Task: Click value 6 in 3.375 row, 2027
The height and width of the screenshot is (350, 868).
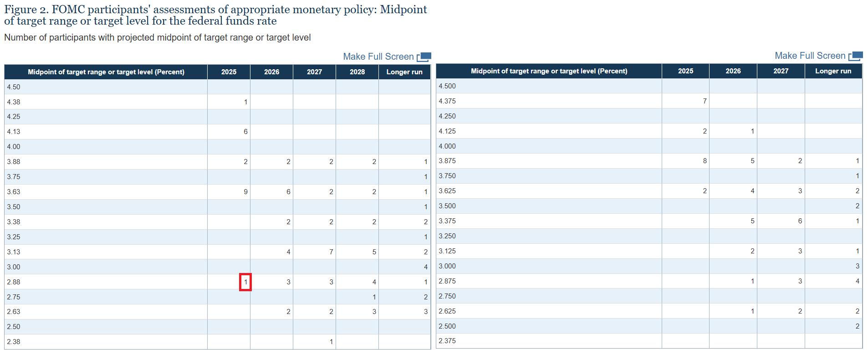Action: click(x=800, y=221)
